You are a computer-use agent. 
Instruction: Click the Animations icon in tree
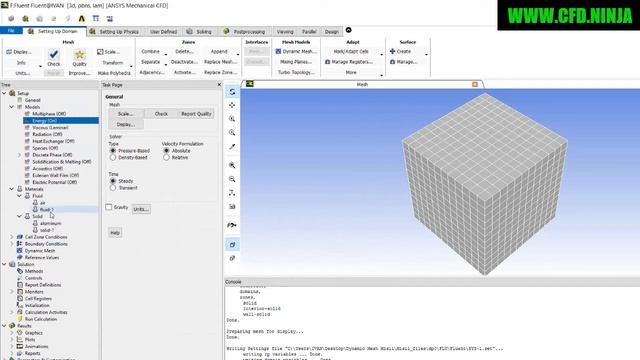(x=20, y=346)
